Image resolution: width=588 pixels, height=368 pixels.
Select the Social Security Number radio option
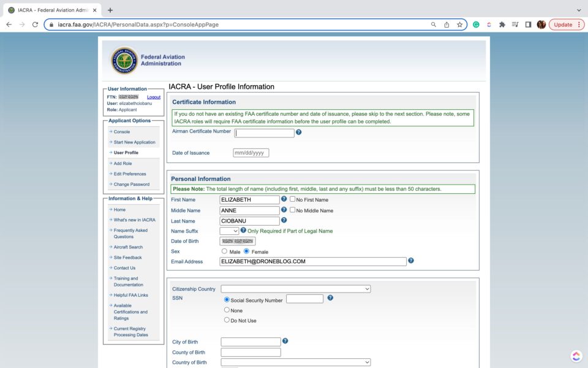[x=227, y=300]
